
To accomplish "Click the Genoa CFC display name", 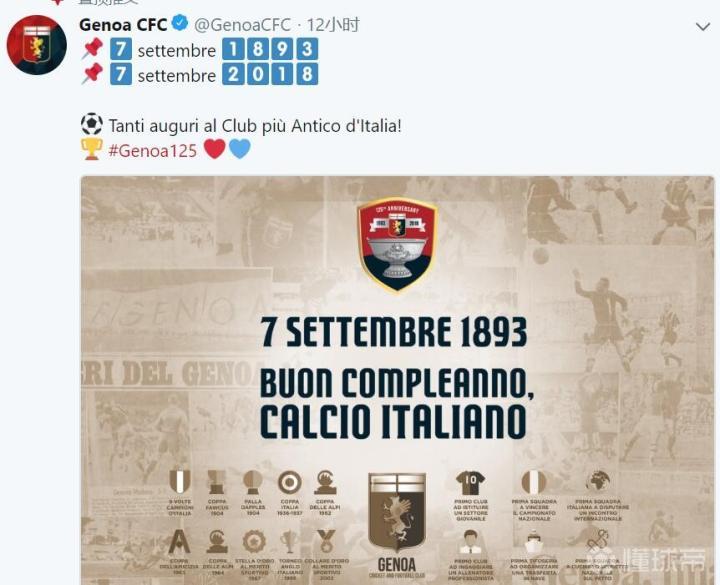I will pos(123,25).
